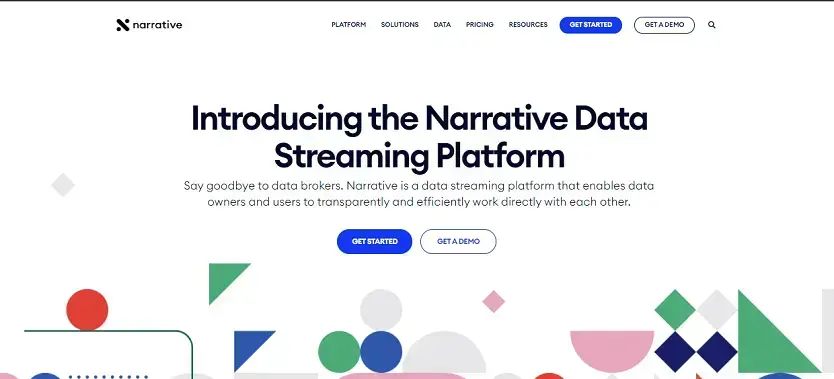Open the search magnifier icon
This screenshot has width=834, height=379.
tap(712, 25)
